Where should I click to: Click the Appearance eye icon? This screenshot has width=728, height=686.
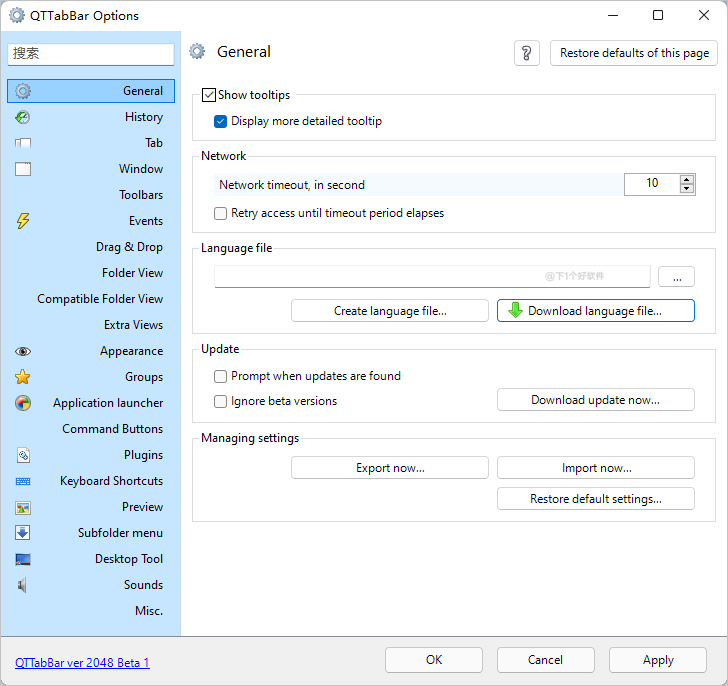coord(23,351)
